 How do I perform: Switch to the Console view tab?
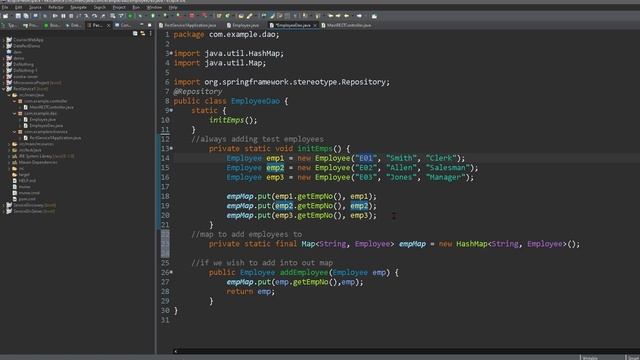tap(123, 25)
